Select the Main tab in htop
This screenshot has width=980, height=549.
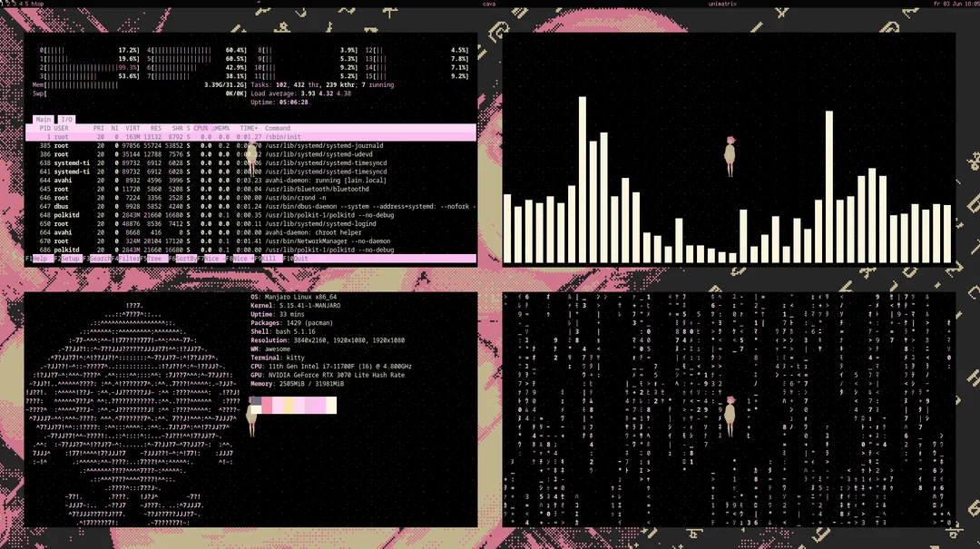[x=42, y=119]
